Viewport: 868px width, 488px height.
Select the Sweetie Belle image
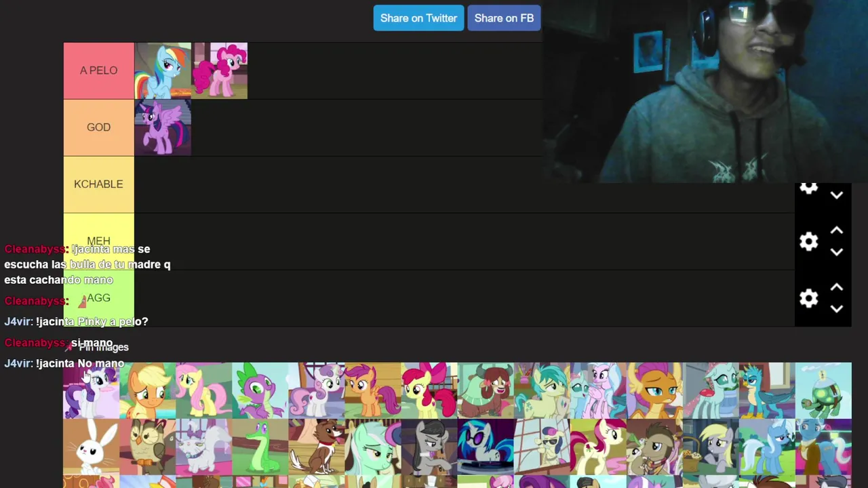tap(316, 390)
